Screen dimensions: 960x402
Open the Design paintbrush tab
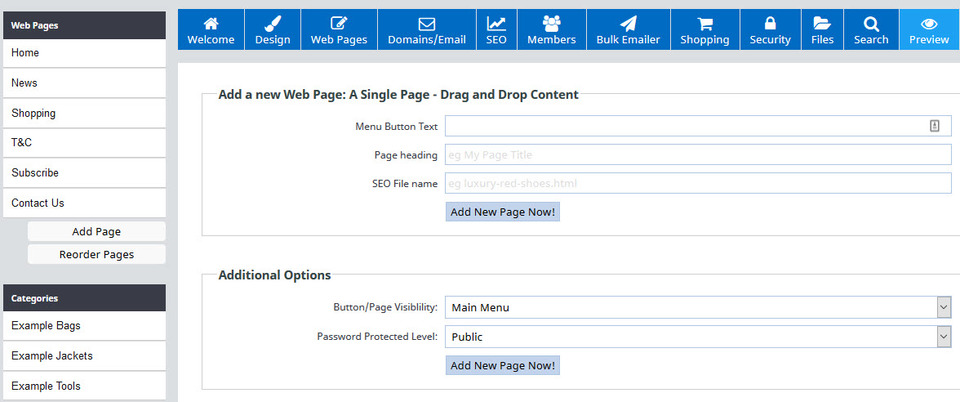(272, 24)
